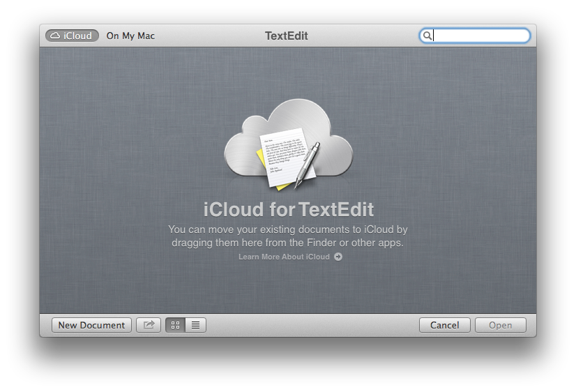Click into the search field
This screenshot has height=392, width=576.
tap(475, 36)
